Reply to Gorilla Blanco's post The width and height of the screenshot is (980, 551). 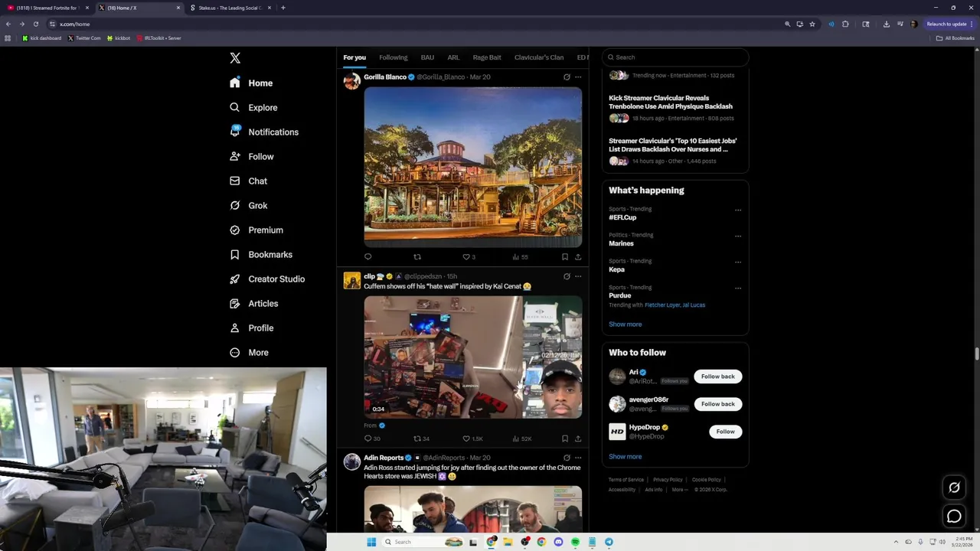point(367,257)
